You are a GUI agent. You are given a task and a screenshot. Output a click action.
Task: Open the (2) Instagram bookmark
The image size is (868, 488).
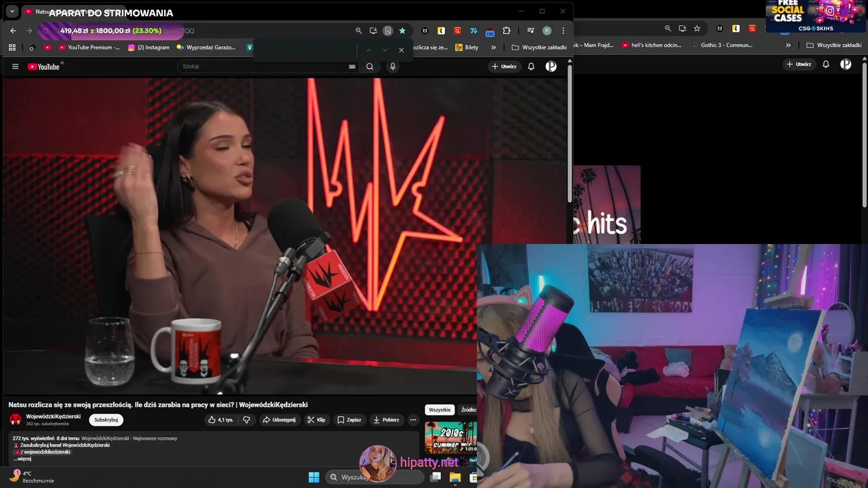[149, 47]
